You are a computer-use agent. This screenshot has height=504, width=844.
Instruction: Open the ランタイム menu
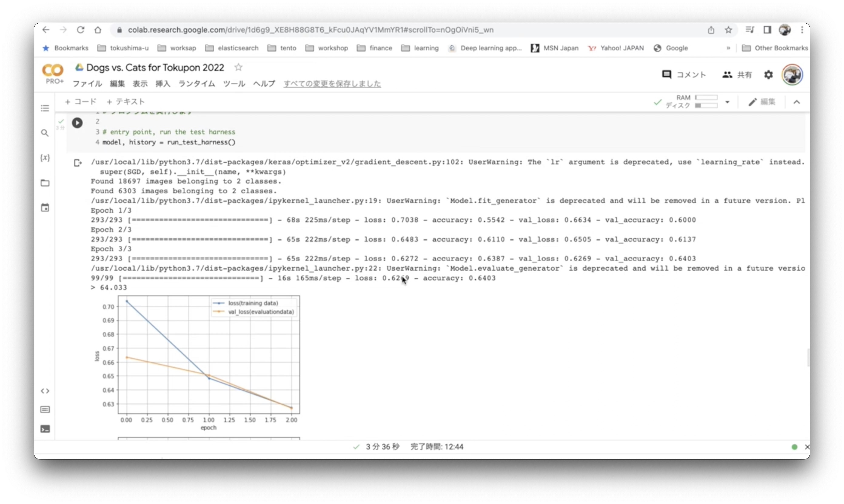tap(197, 84)
